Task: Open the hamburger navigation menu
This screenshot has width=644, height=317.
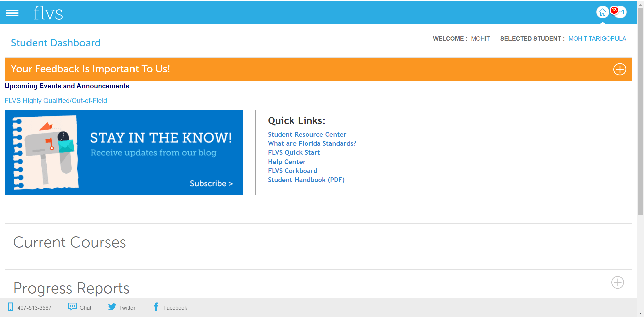Action: (12, 13)
